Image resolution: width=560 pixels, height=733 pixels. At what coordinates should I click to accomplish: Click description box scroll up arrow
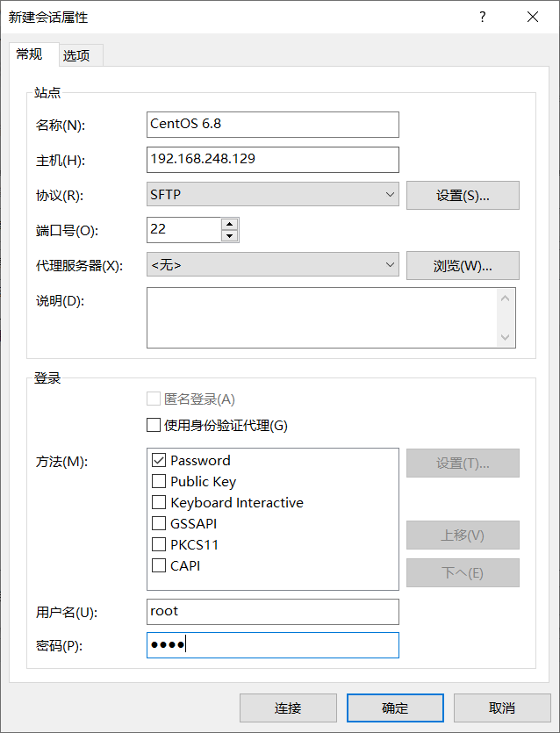[x=506, y=298]
